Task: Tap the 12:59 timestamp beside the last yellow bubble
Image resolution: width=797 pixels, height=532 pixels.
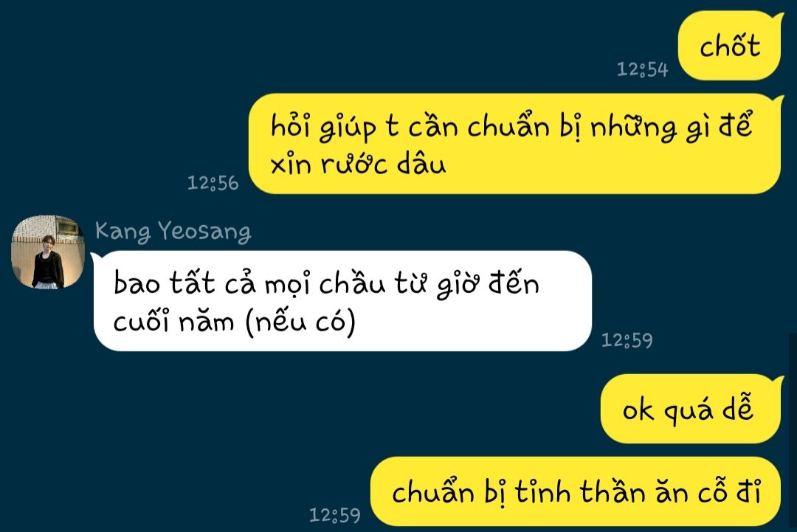Action: 335,515
